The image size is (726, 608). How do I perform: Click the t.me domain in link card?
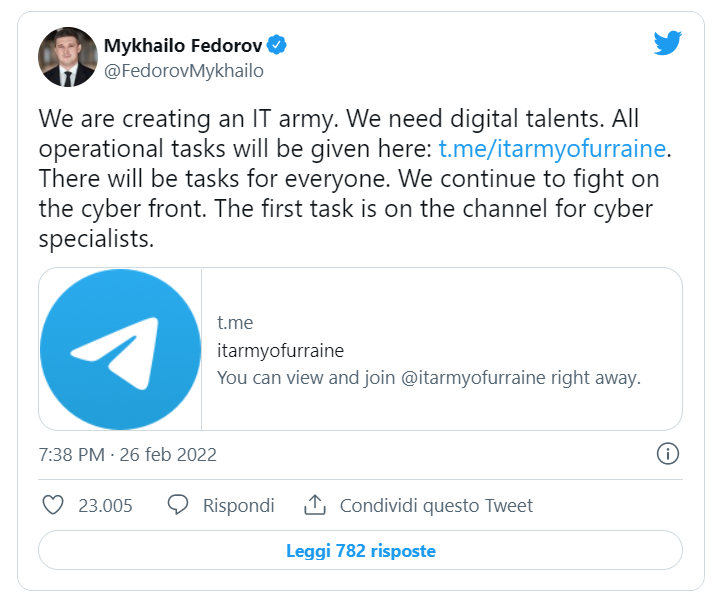pyautogui.click(x=235, y=322)
